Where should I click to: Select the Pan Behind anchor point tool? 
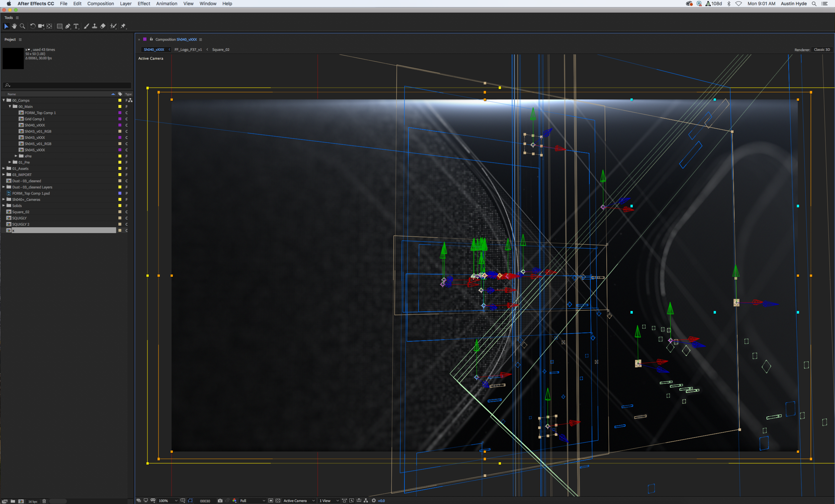coord(49,26)
